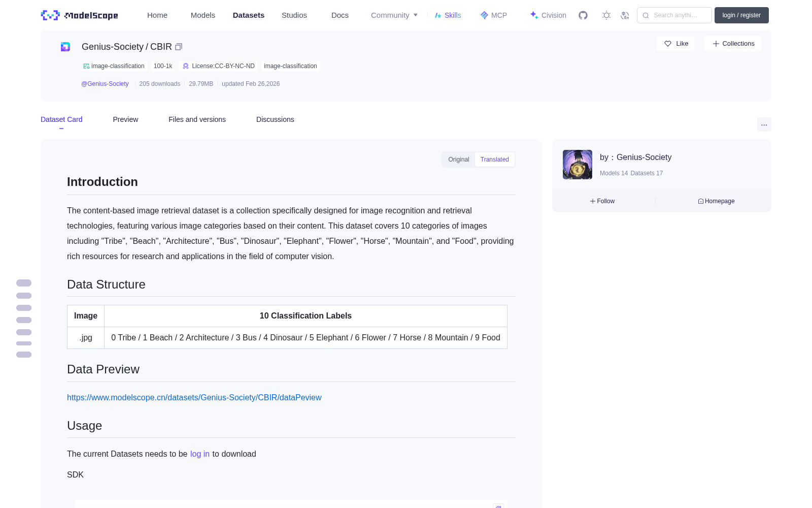Copy dataset name with the copy icon
The width and height of the screenshot is (812, 508).
pyautogui.click(x=179, y=47)
